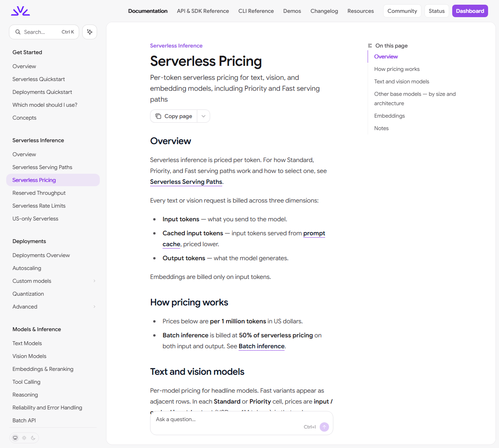Switch to light theme mode
This screenshot has width=499, height=448.
24,438
